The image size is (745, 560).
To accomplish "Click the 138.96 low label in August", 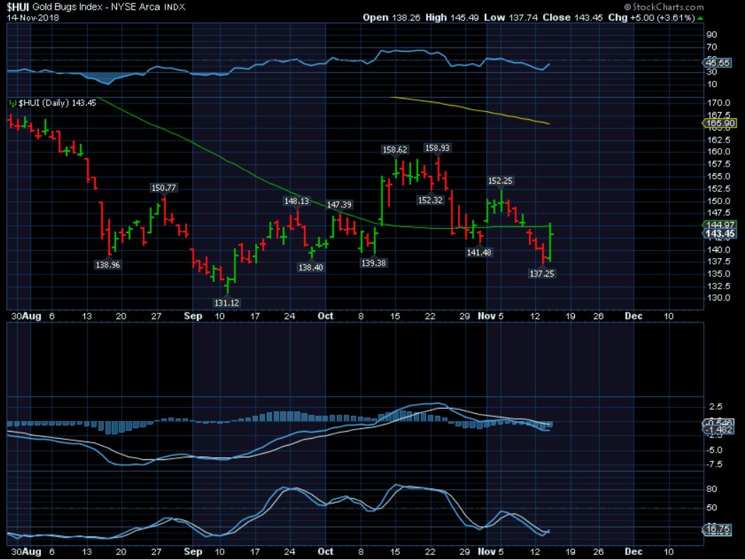I will click(x=108, y=264).
